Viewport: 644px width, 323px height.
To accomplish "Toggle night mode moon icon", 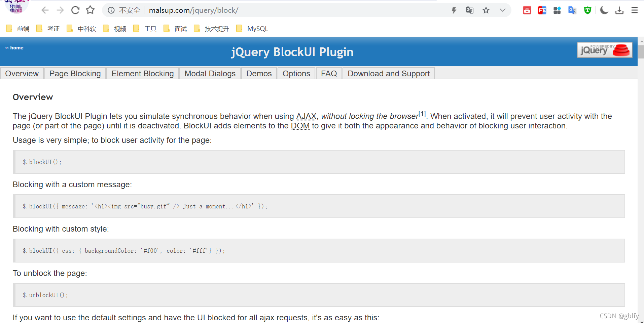I will click(604, 10).
